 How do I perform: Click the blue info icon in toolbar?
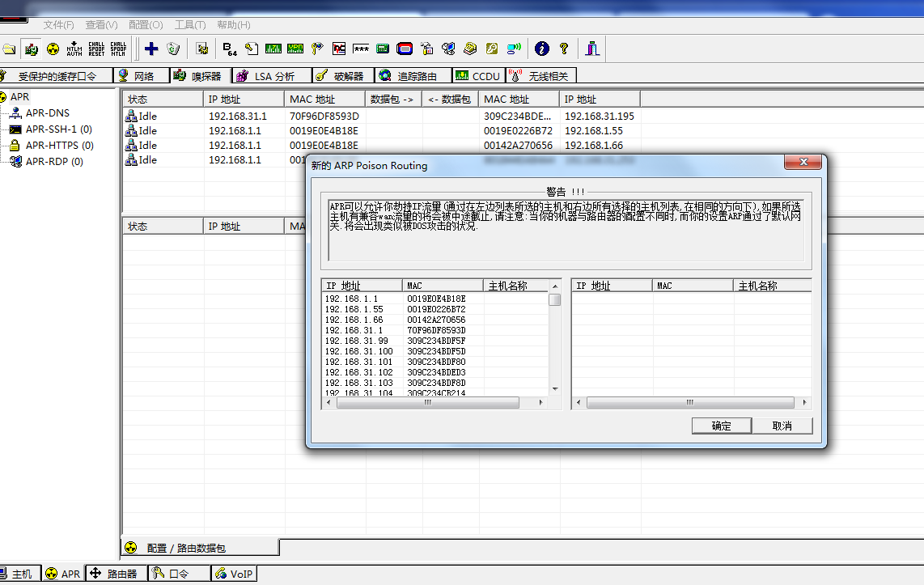click(x=542, y=49)
